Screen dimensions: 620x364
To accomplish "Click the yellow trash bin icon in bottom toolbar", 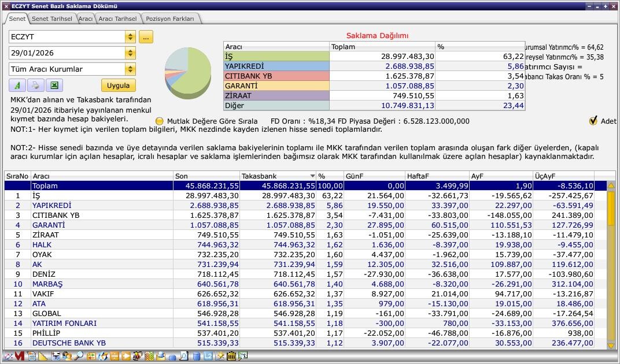I will point(231,356).
